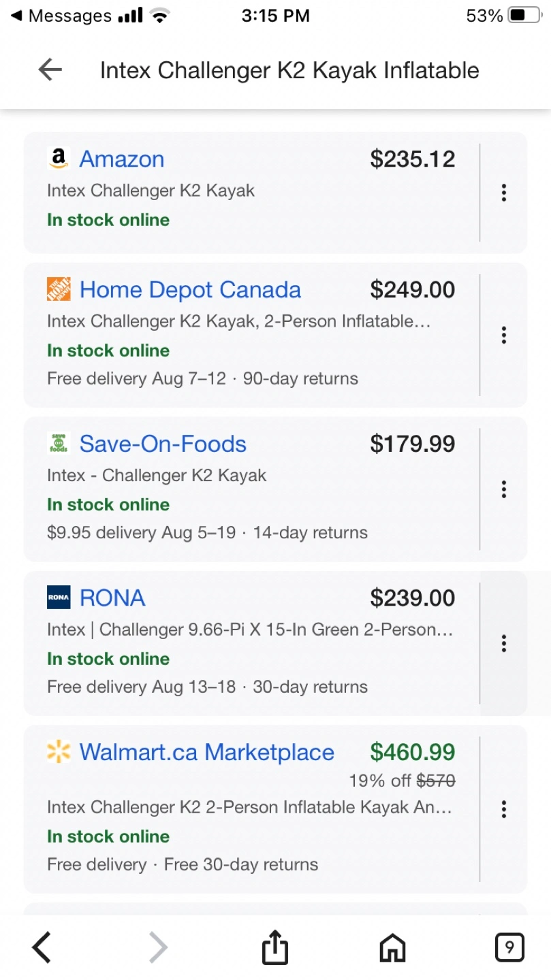Open three-dot menu for RONA listing
Viewport: 551px width, 980px height.
[x=504, y=643]
